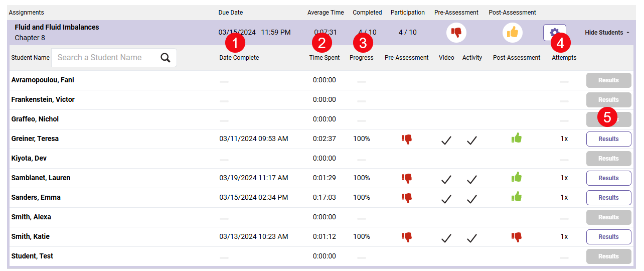Click Lauren Samblanet's Activity checkmark
Screen dimensions: 644x271
click(x=472, y=179)
